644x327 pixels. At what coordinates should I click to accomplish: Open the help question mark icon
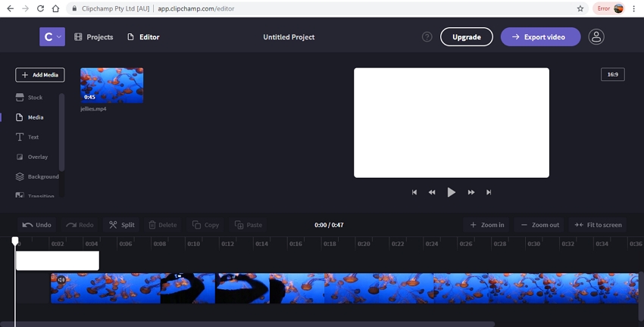427,37
